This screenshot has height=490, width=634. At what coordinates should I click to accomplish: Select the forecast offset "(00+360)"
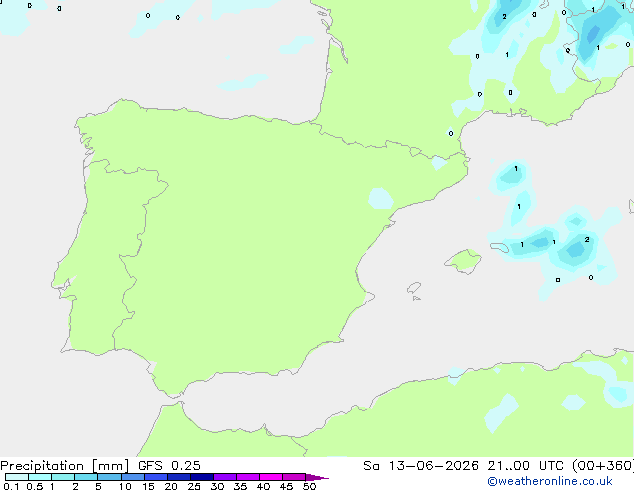[603, 466]
